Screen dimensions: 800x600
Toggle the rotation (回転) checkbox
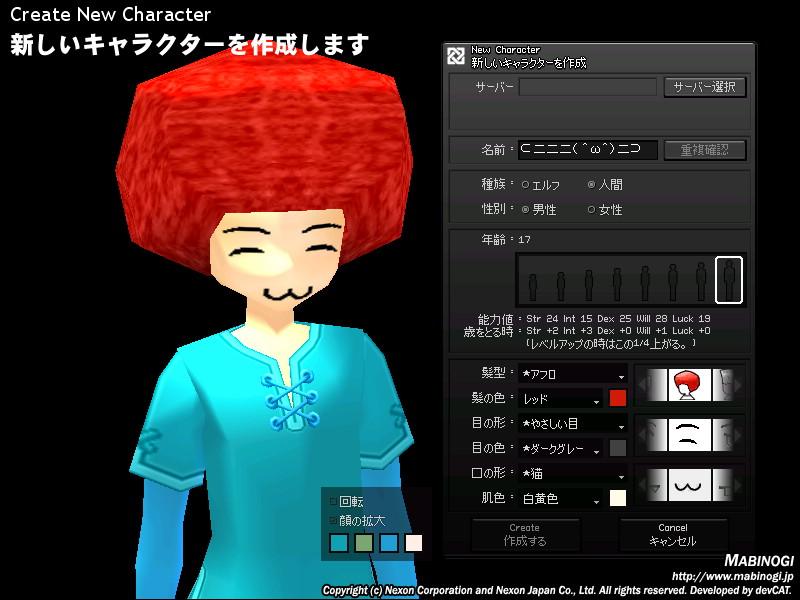click(x=333, y=502)
